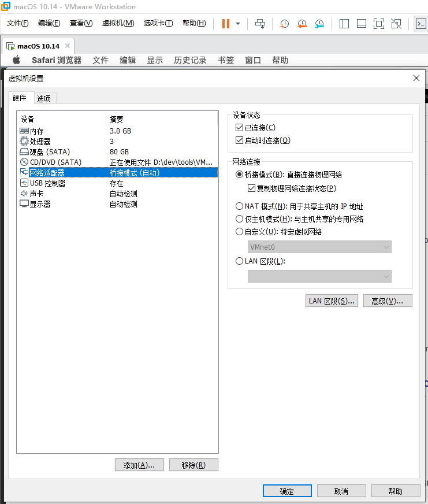
Task: Open the 选项卡(T) menu
Action: point(158,23)
